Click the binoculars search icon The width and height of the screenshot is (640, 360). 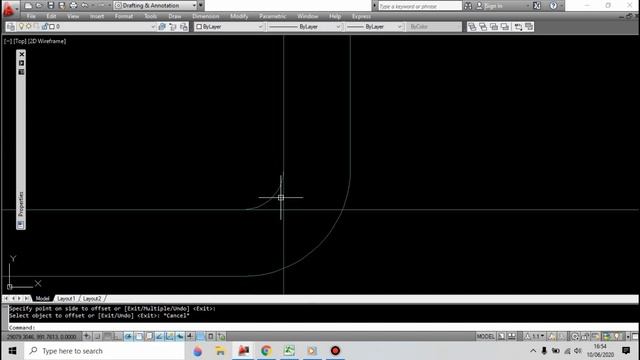point(468,6)
